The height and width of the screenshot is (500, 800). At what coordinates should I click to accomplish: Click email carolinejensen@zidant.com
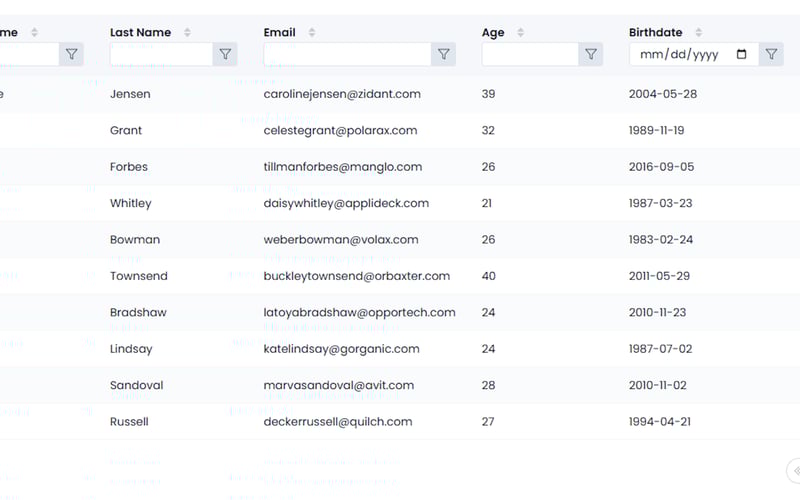(342, 94)
